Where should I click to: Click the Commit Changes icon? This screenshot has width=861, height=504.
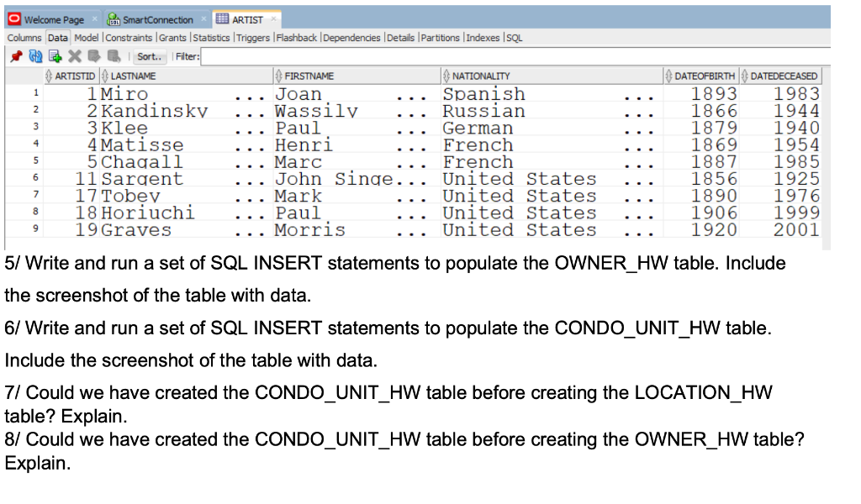click(94, 56)
